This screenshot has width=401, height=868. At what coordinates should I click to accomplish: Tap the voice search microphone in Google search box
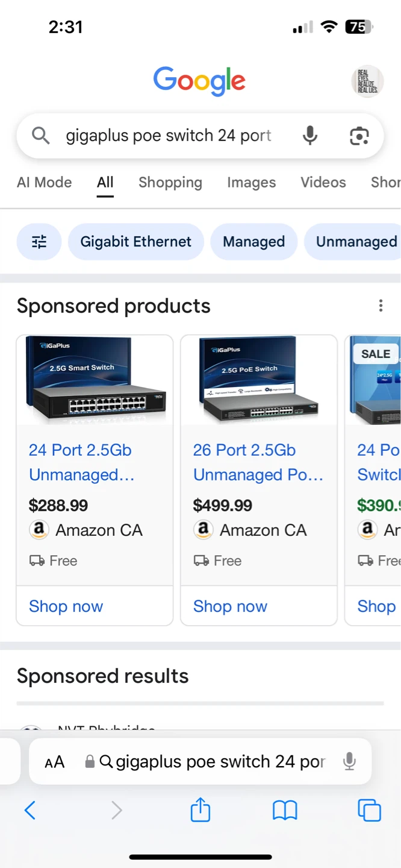[x=309, y=136]
